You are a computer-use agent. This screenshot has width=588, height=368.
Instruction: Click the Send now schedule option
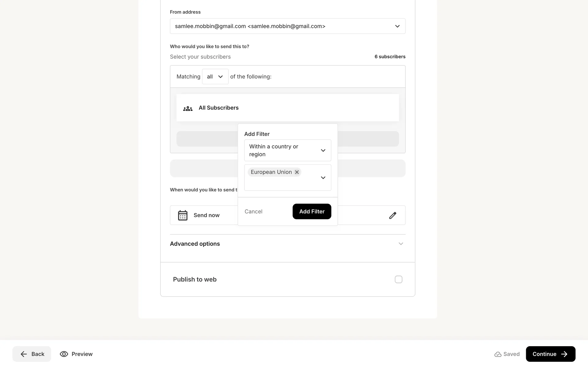pos(206,215)
